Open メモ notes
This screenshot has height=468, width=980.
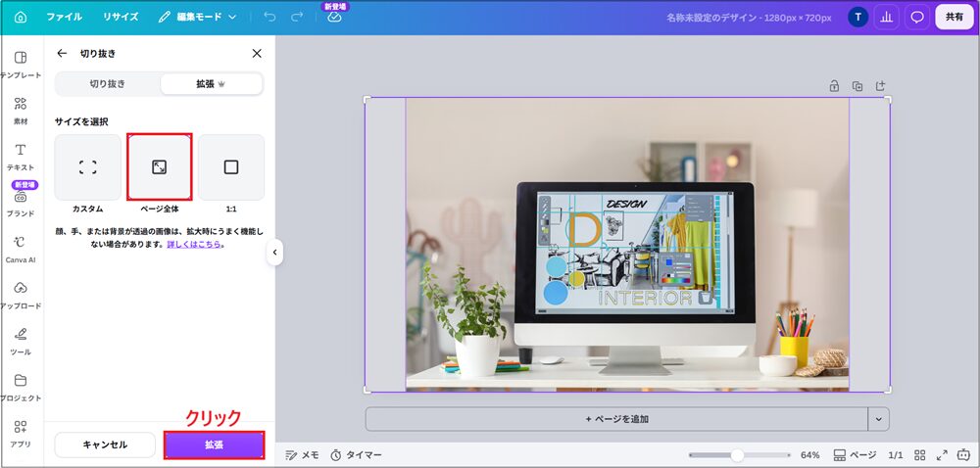tap(302, 455)
